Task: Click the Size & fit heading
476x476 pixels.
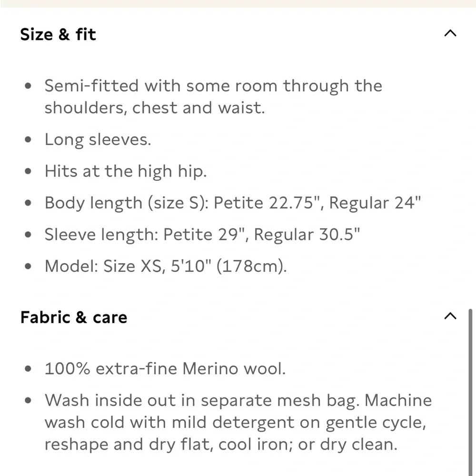Action: (x=58, y=34)
